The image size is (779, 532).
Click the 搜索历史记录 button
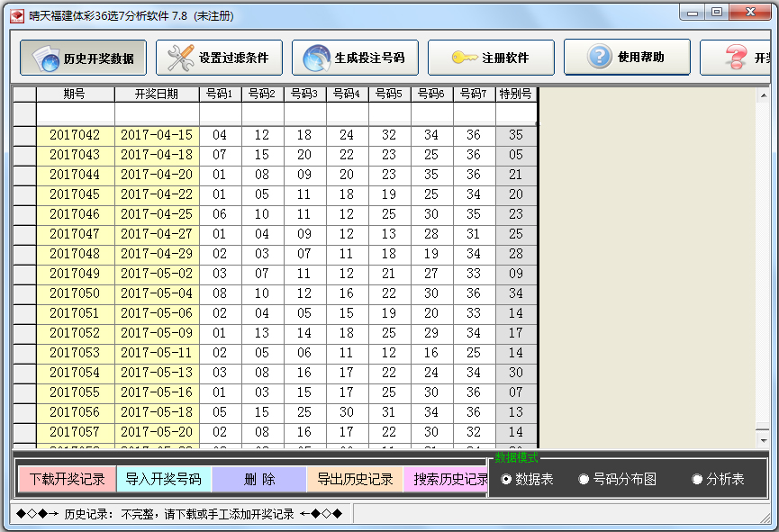446,480
